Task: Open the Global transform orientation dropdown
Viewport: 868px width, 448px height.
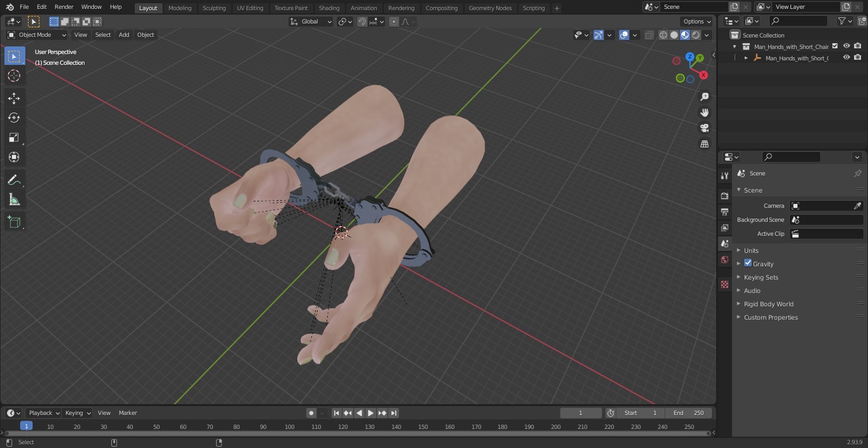Action: (x=311, y=22)
